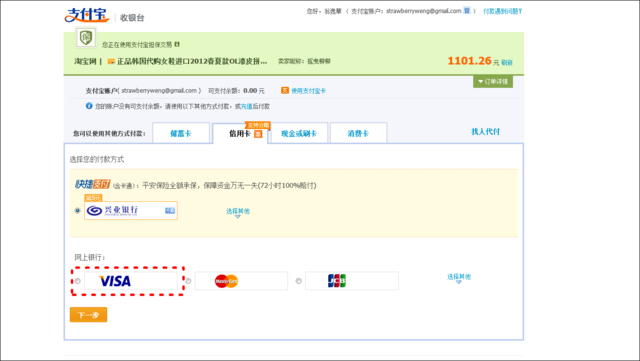Expand the 订单详情 order details dropdown
This screenshot has height=361, width=640.
pyautogui.click(x=493, y=82)
